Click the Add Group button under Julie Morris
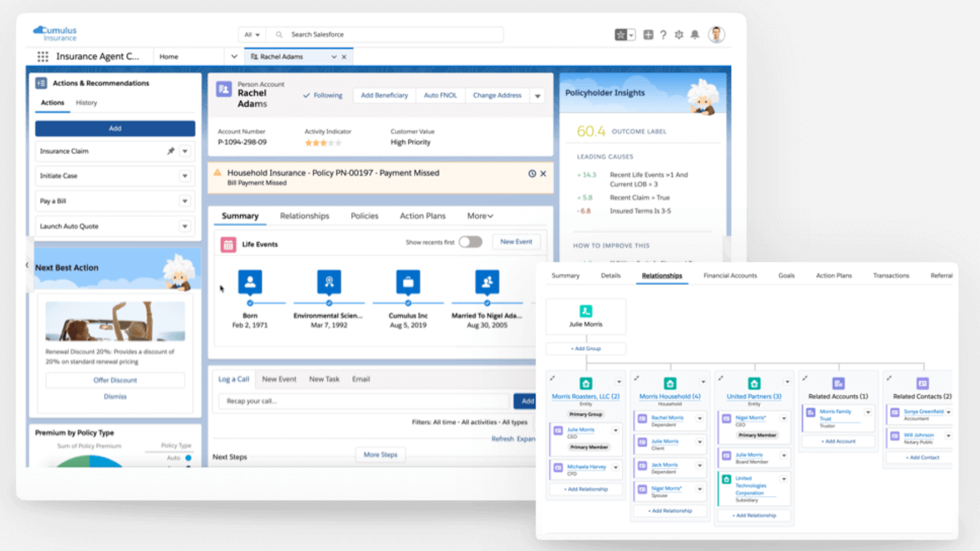This screenshot has height=551, width=980. (586, 349)
